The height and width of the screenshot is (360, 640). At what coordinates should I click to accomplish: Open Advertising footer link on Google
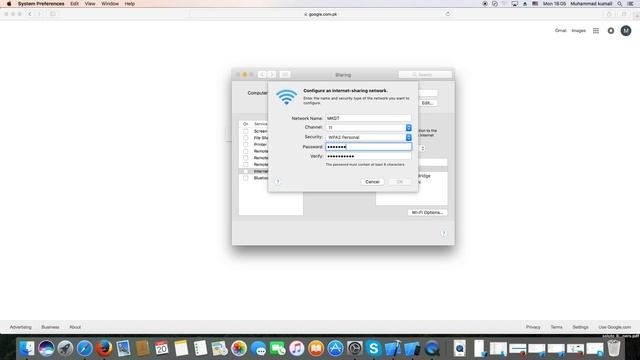coord(20,327)
